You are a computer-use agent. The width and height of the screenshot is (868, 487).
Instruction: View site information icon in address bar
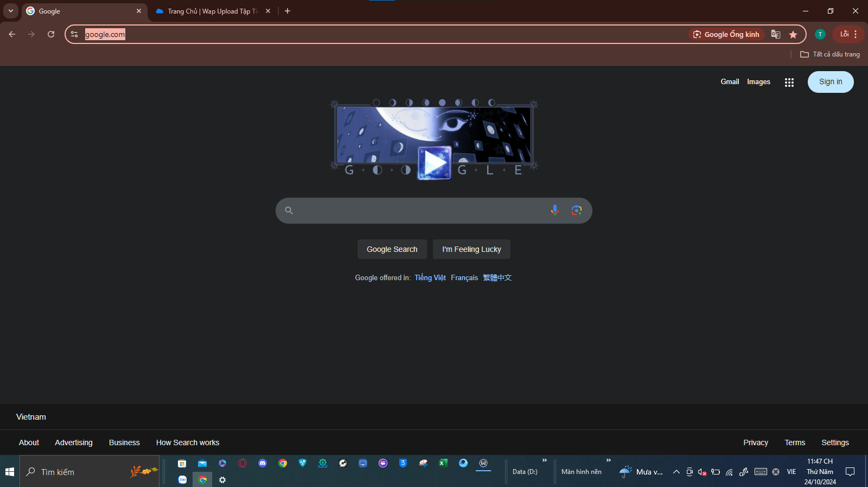74,34
